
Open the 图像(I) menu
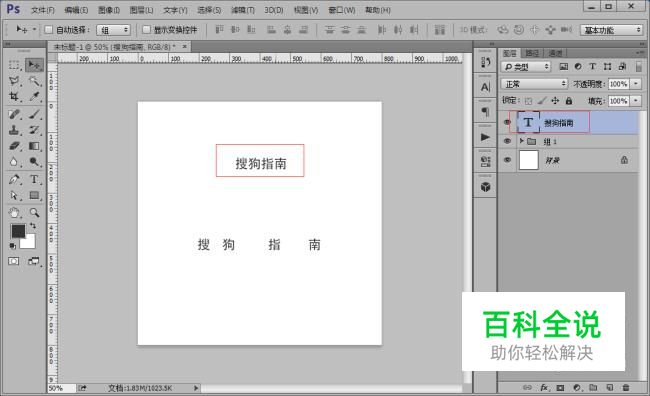109,10
